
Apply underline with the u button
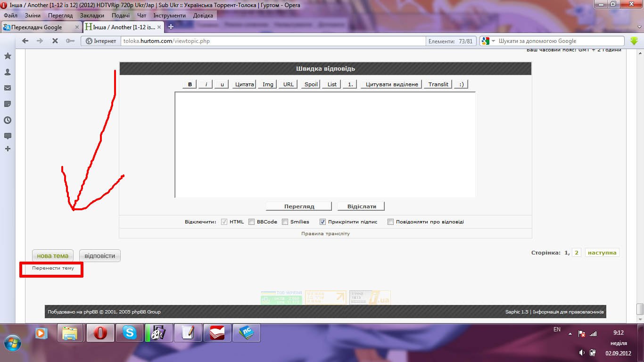point(222,84)
